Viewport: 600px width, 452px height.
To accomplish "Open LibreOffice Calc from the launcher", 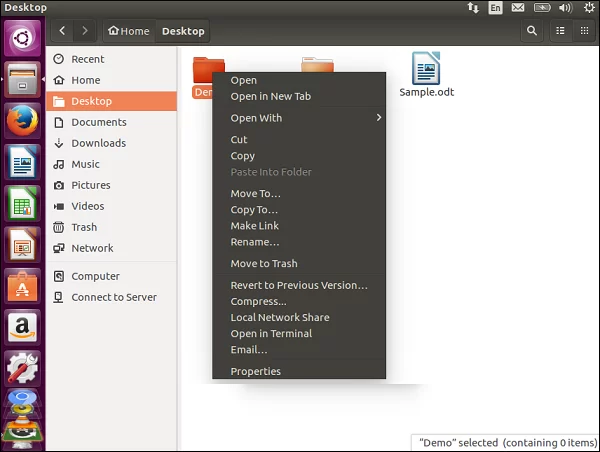I will click(23, 204).
